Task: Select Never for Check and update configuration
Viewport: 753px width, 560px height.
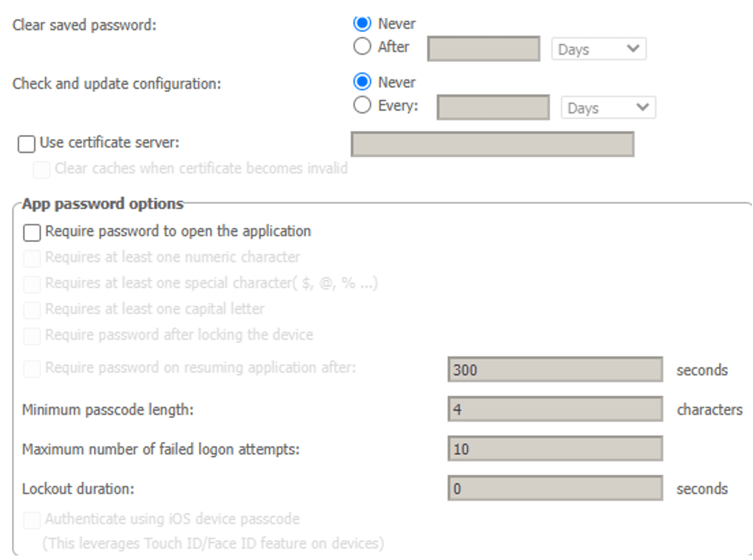Action: [x=362, y=82]
